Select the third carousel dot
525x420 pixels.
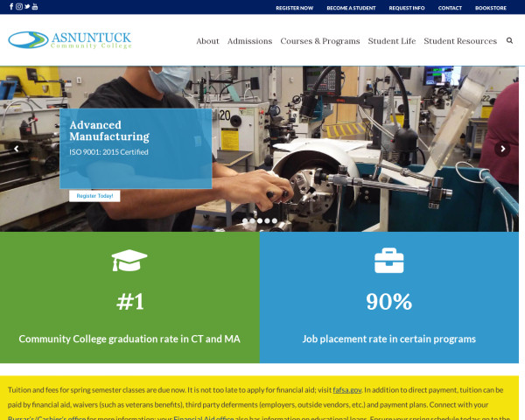pyautogui.click(x=260, y=220)
